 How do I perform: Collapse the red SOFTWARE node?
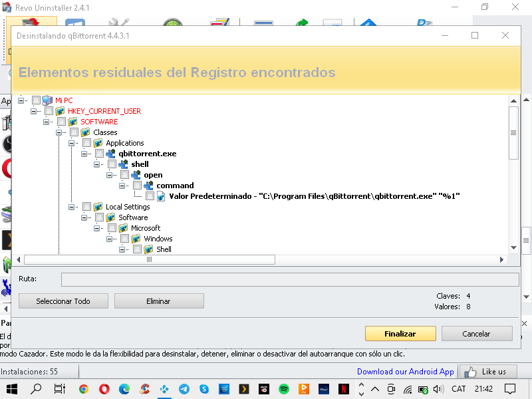pos(46,122)
